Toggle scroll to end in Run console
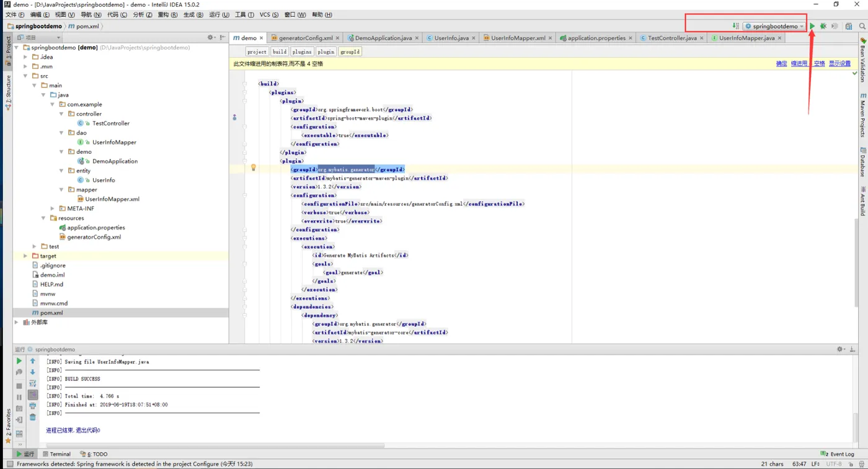This screenshot has height=469, width=868. (33, 395)
